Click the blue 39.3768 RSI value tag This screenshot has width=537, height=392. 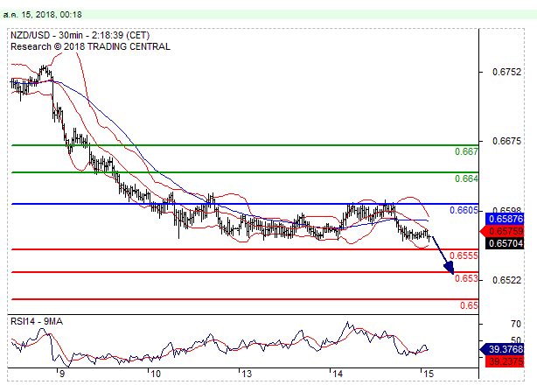pyautogui.click(x=502, y=349)
